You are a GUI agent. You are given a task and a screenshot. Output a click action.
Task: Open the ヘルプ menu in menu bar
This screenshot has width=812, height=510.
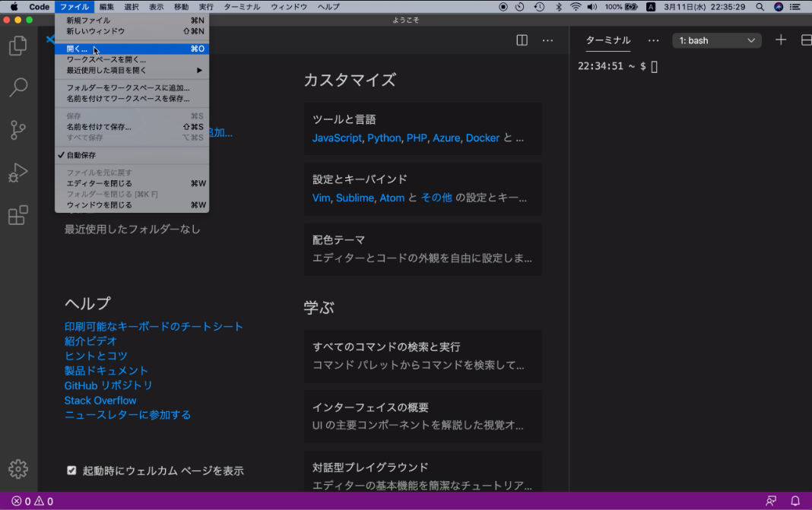pyautogui.click(x=328, y=7)
